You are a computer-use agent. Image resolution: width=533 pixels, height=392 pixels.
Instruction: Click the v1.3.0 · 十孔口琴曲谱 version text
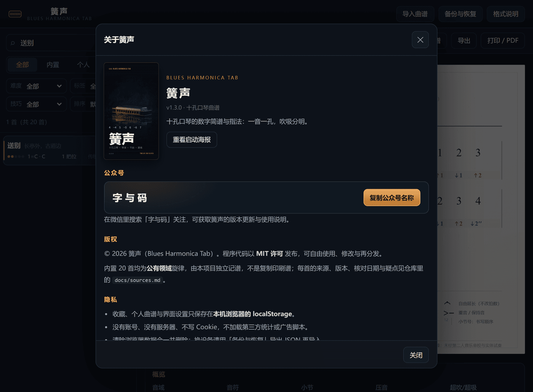(x=193, y=108)
